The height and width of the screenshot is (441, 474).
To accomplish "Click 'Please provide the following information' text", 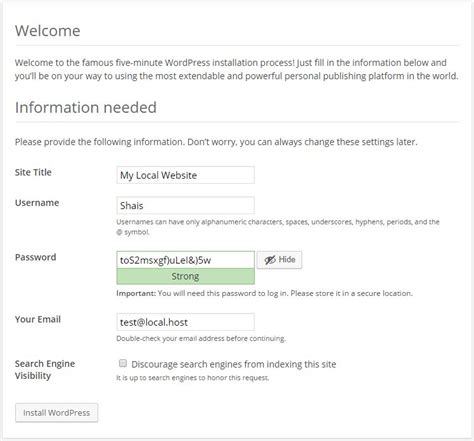I will coord(216,142).
